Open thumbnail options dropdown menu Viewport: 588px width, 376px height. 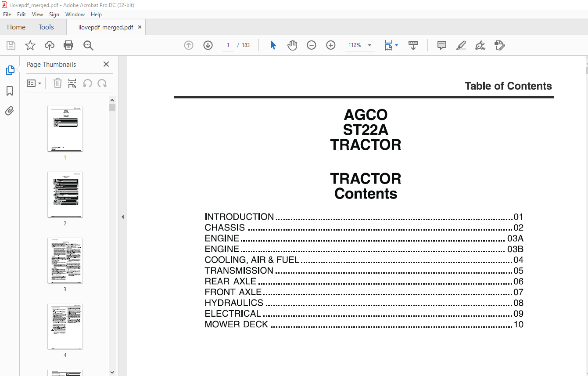[34, 83]
